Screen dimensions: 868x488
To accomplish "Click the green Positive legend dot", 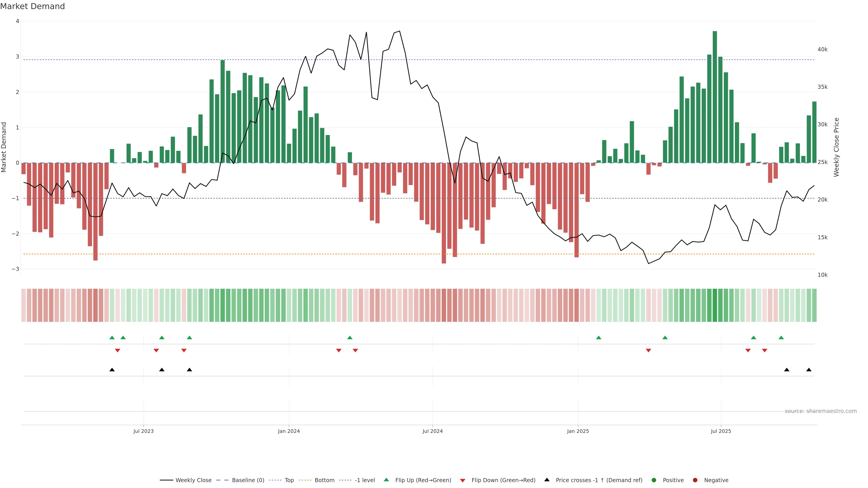I will [654, 480].
